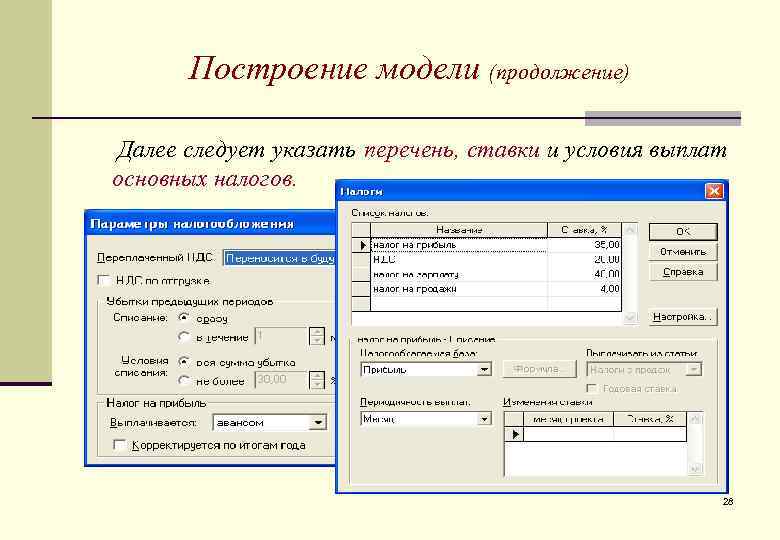
Task: Toggle the НДС по отгрузке checkbox
Action: click(104, 280)
